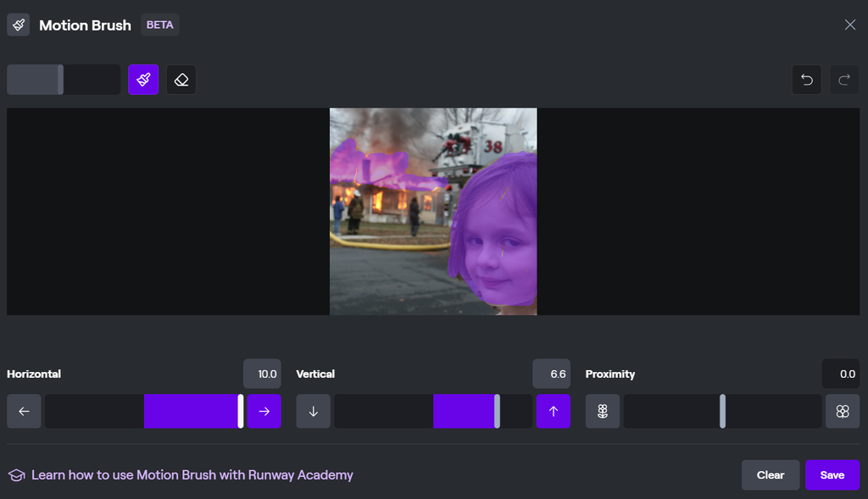Click the graduation cap Academy icon

pos(17,475)
